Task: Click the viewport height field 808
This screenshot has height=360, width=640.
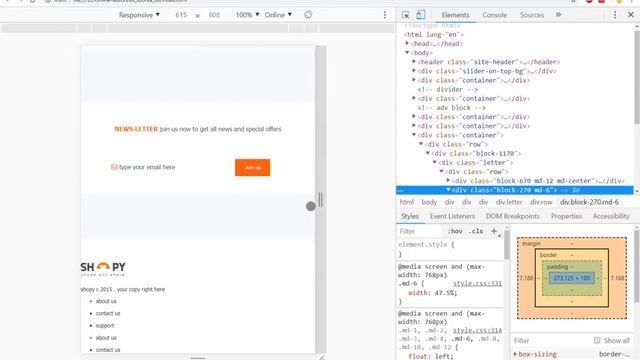Action: [x=214, y=15]
